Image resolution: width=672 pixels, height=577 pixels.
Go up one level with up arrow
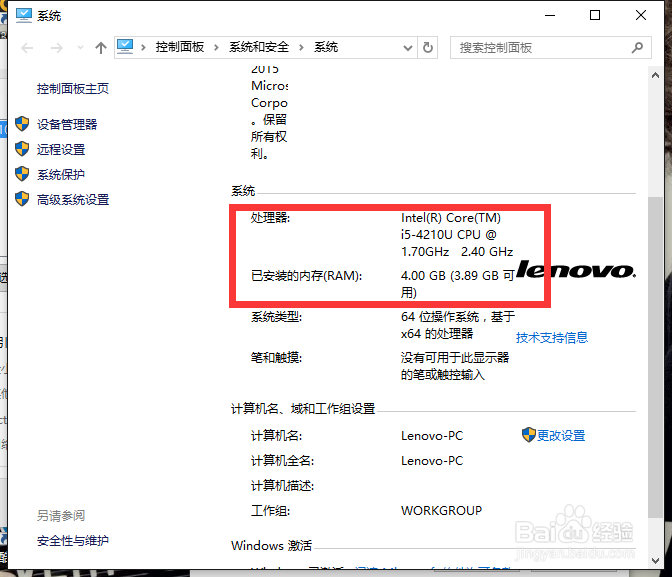[x=101, y=48]
